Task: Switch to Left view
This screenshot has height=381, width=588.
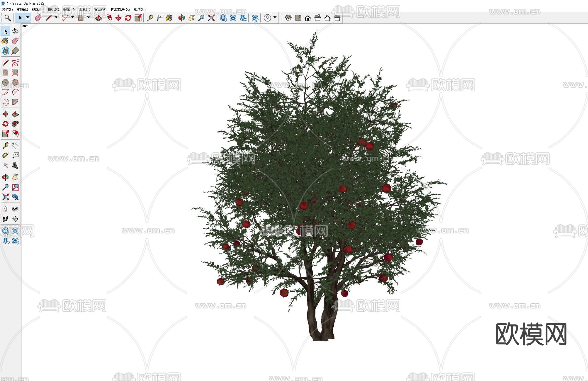Action: (337, 18)
